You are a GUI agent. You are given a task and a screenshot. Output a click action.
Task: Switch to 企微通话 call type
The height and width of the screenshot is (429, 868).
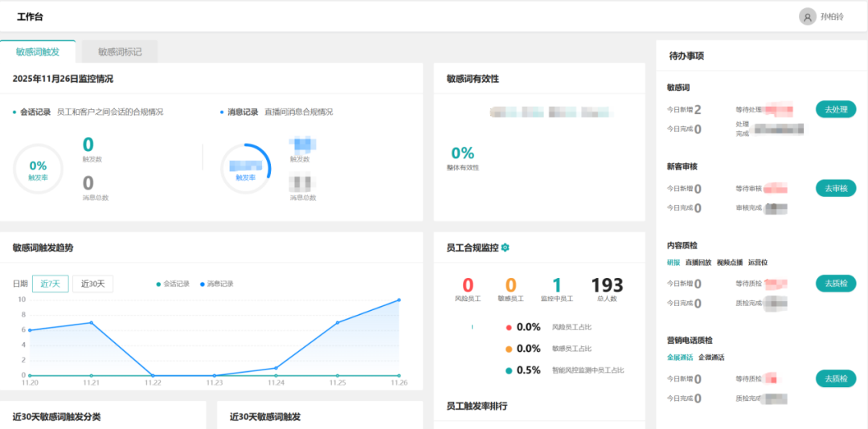tap(711, 357)
